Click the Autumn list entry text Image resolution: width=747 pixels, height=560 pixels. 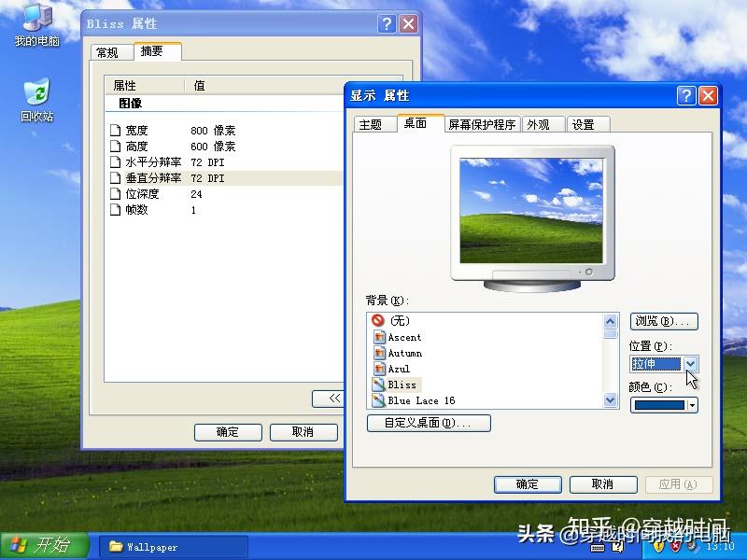pos(405,354)
